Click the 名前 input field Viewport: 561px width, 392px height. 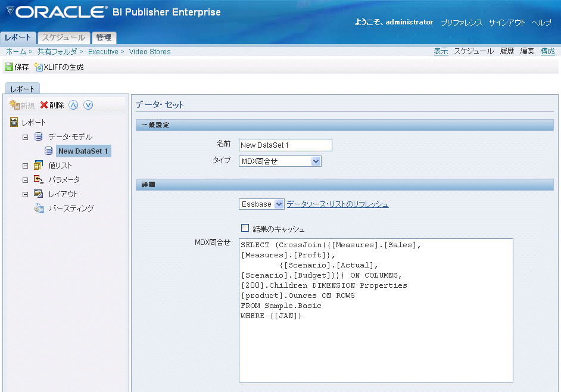tap(285, 145)
